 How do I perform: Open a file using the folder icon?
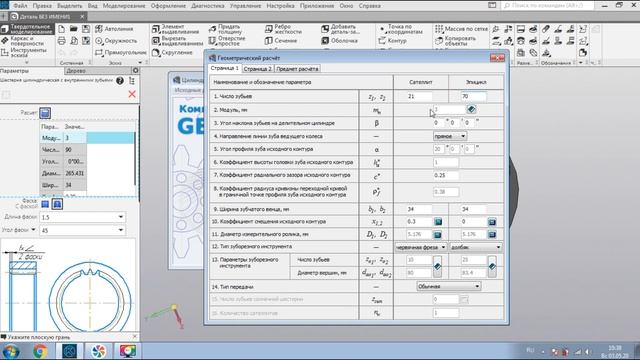click(x=73, y=29)
